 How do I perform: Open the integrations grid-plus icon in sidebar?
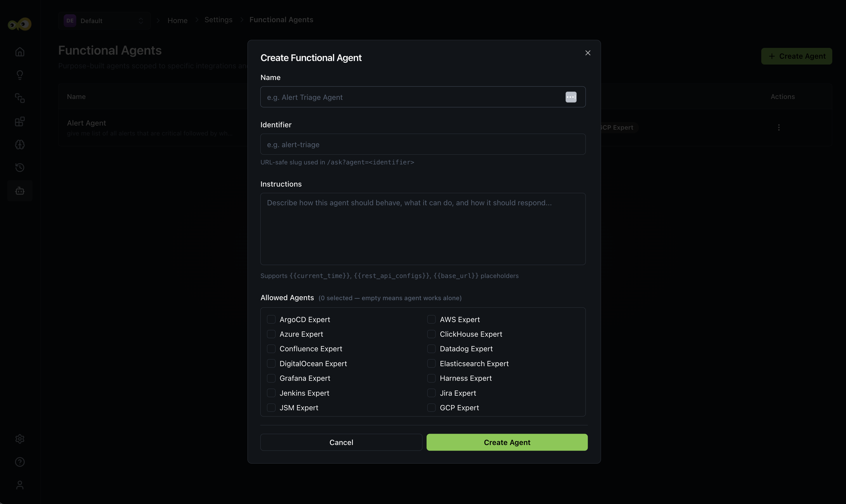(20, 121)
